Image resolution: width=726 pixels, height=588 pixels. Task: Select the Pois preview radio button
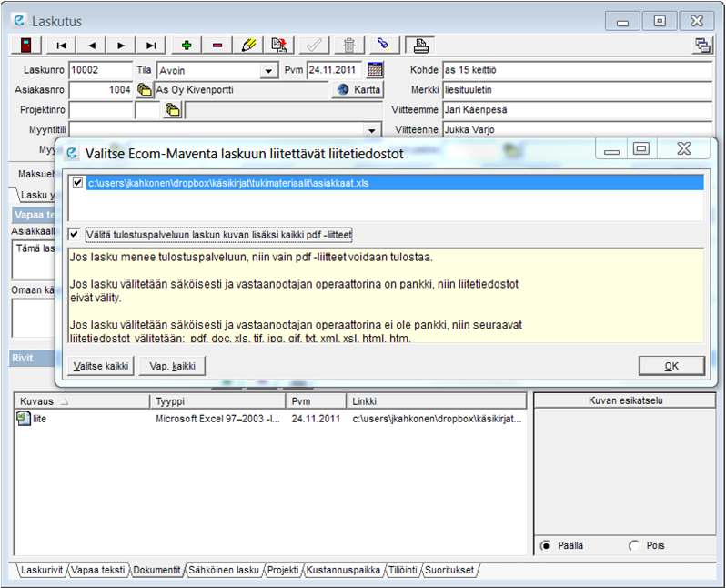click(634, 546)
